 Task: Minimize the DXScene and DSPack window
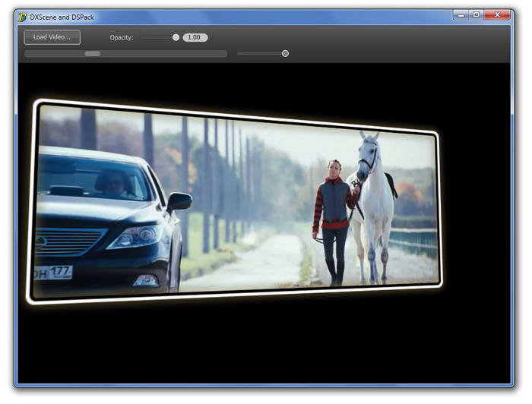click(461, 14)
